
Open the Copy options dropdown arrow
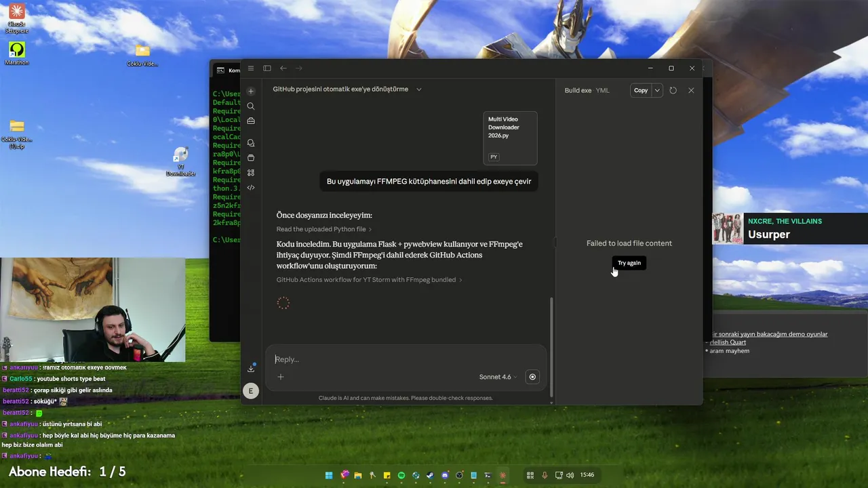657,90
